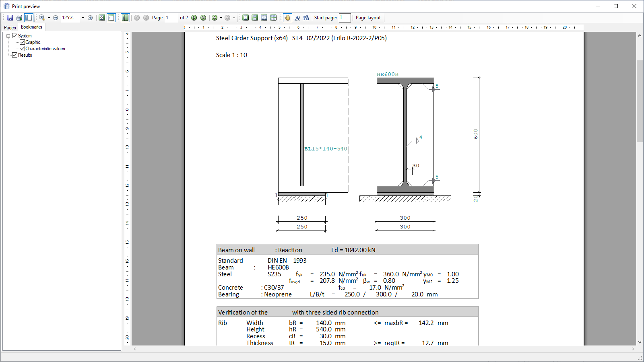The image size is (644, 362).
Task: Select the Results bookmark label
Action: click(x=25, y=55)
